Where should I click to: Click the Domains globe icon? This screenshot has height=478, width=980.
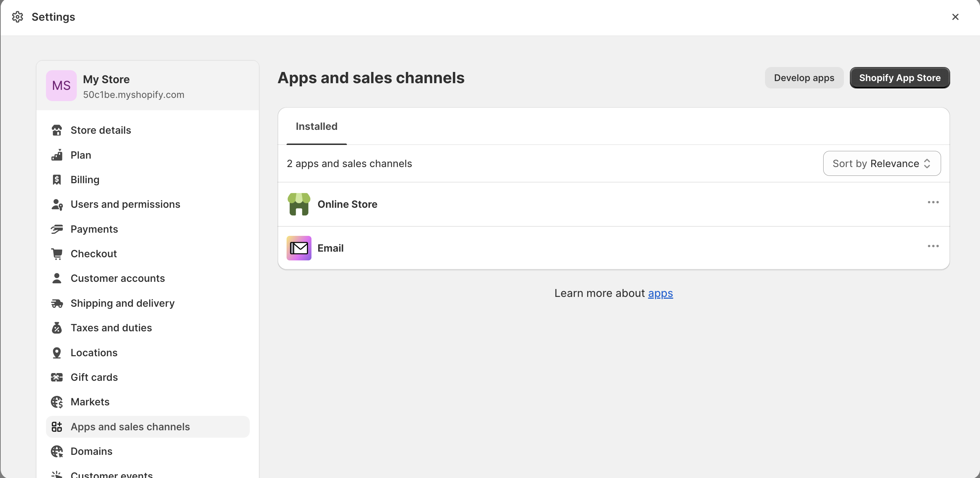(57, 451)
